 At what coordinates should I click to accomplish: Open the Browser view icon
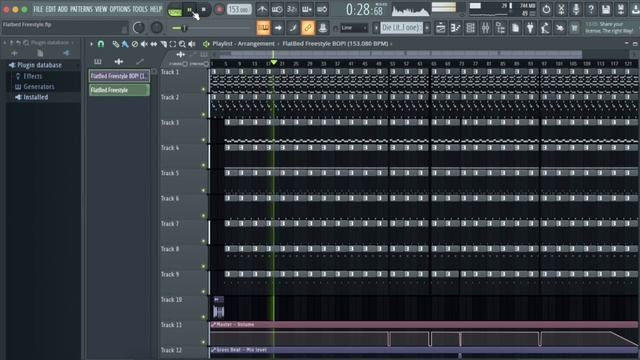tap(500, 28)
